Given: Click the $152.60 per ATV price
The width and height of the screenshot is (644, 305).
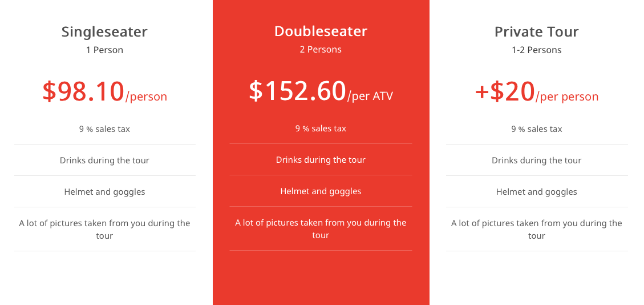Looking at the screenshot, I should [x=321, y=91].
